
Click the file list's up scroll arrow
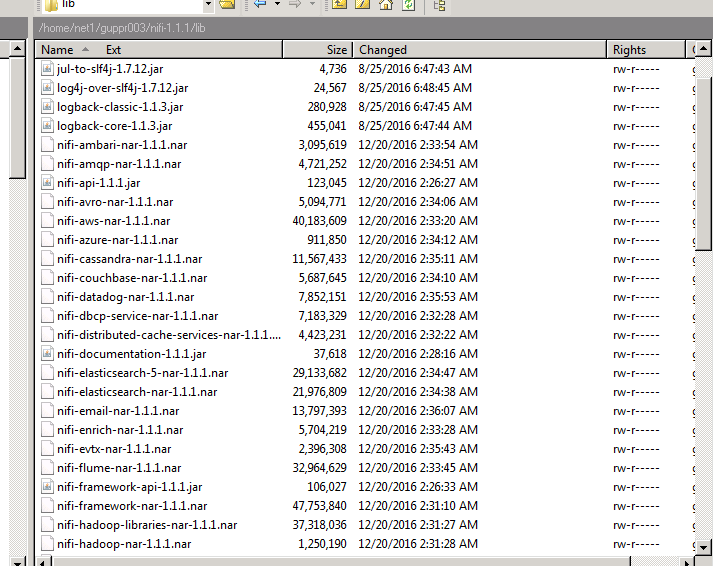coord(703,49)
